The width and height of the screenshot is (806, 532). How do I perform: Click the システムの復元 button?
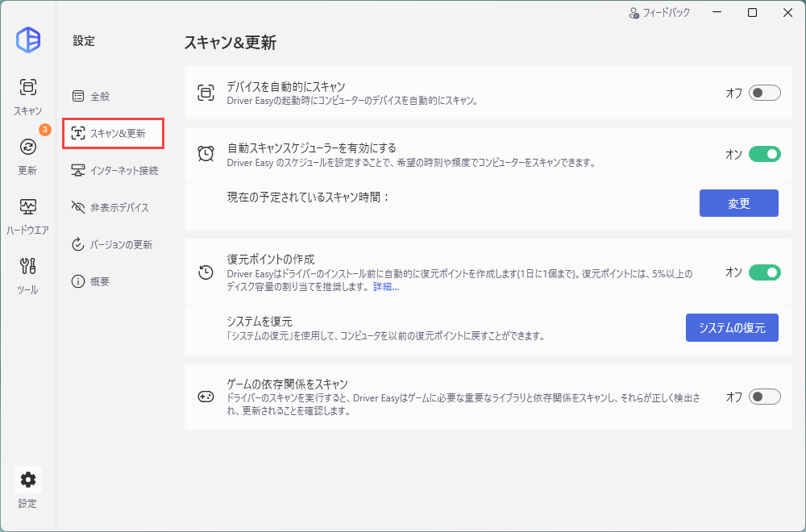(732, 328)
